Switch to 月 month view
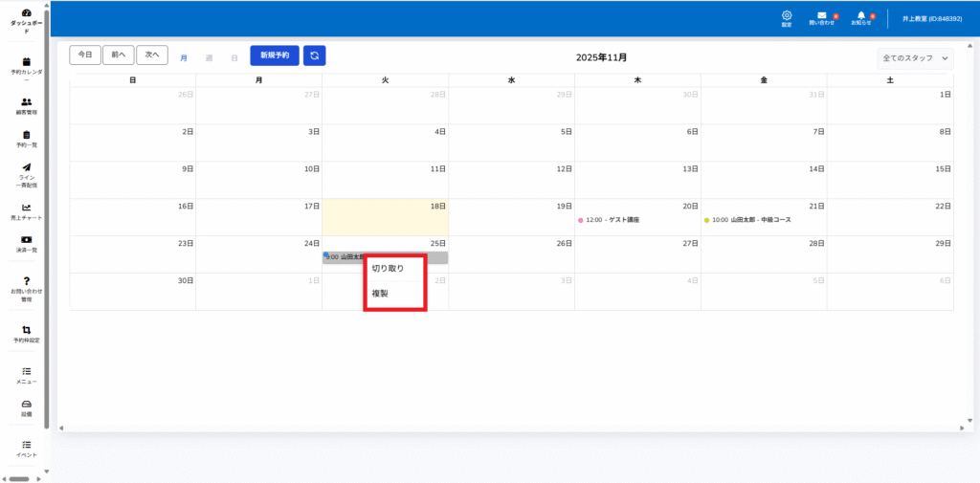 click(x=184, y=57)
